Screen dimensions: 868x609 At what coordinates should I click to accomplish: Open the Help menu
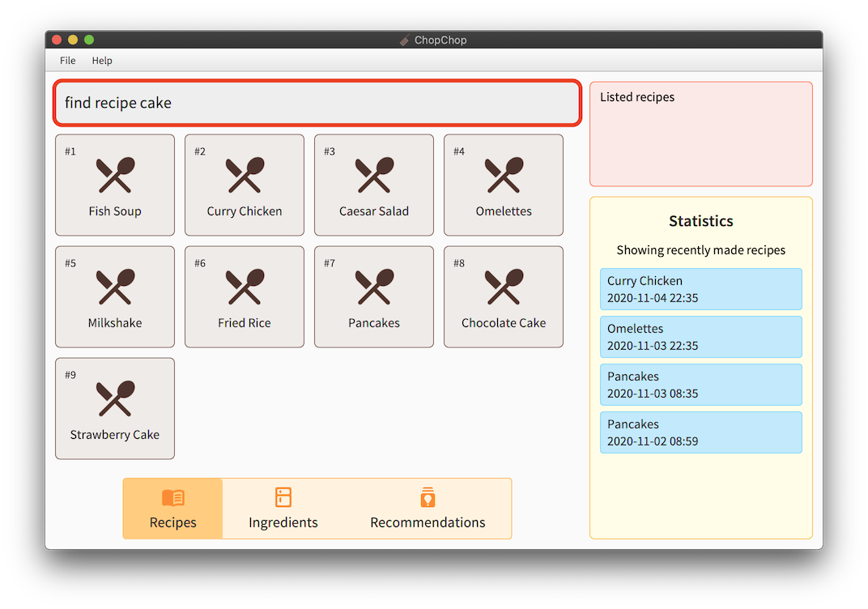(x=102, y=61)
